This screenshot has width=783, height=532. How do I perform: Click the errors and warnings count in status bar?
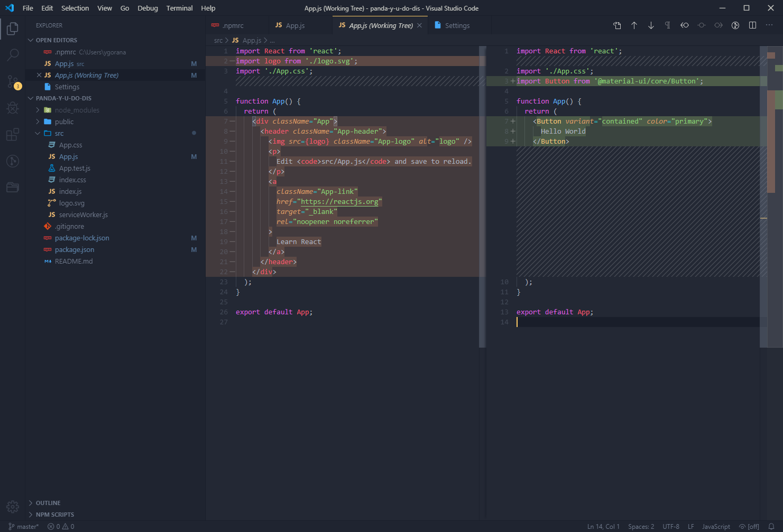click(61, 526)
